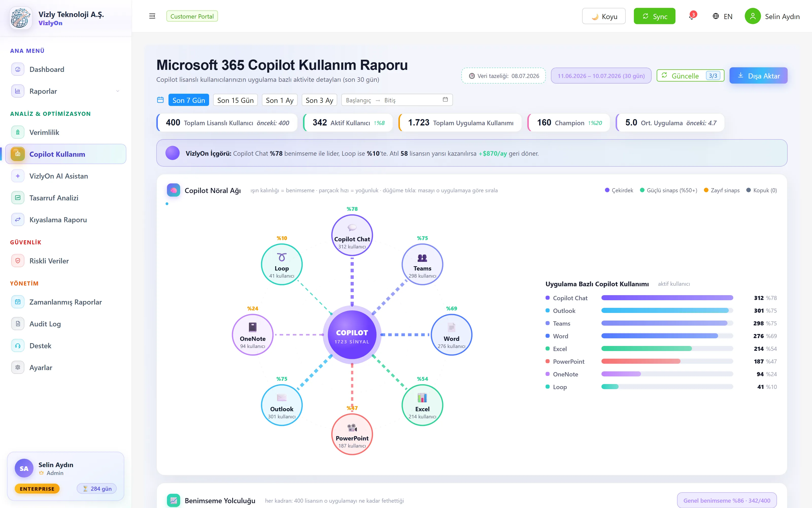Click the Destek headset icon
This screenshot has height=508, width=812.
tap(18, 346)
